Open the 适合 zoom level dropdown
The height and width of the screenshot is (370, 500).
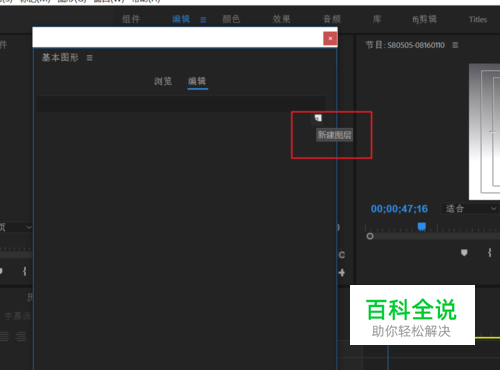(470, 209)
